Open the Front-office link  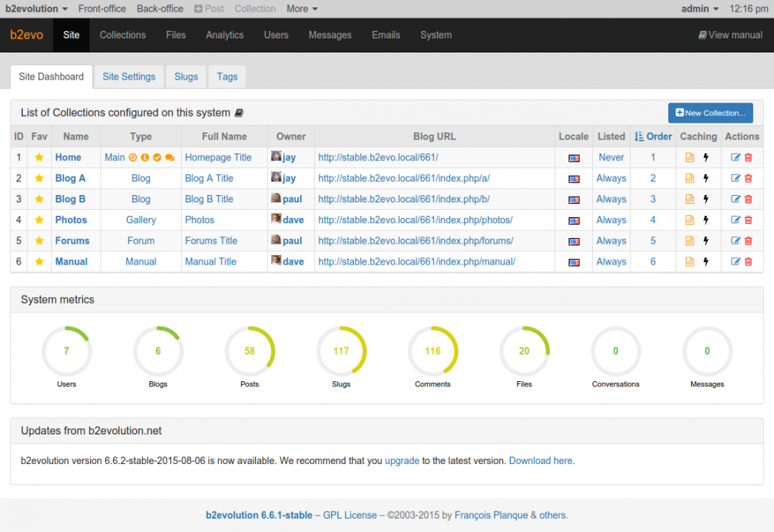[x=102, y=9]
